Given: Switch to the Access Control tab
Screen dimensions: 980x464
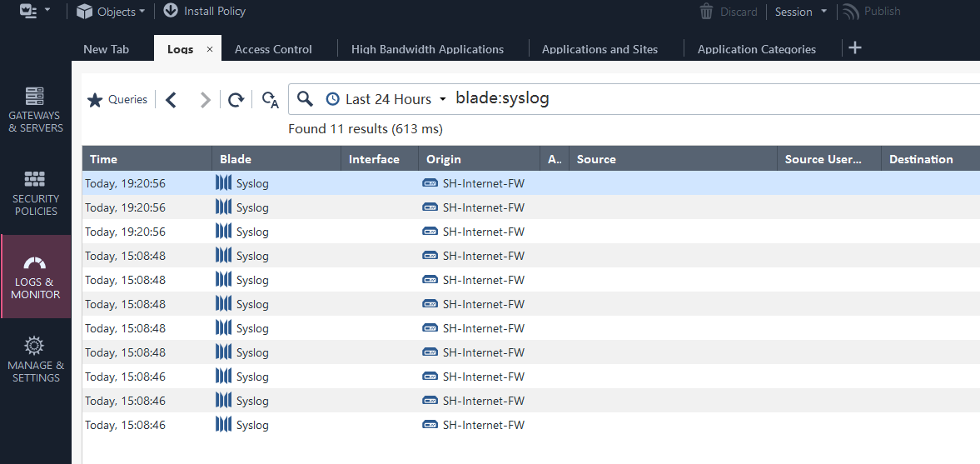Looking at the screenshot, I should [x=273, y=49].
